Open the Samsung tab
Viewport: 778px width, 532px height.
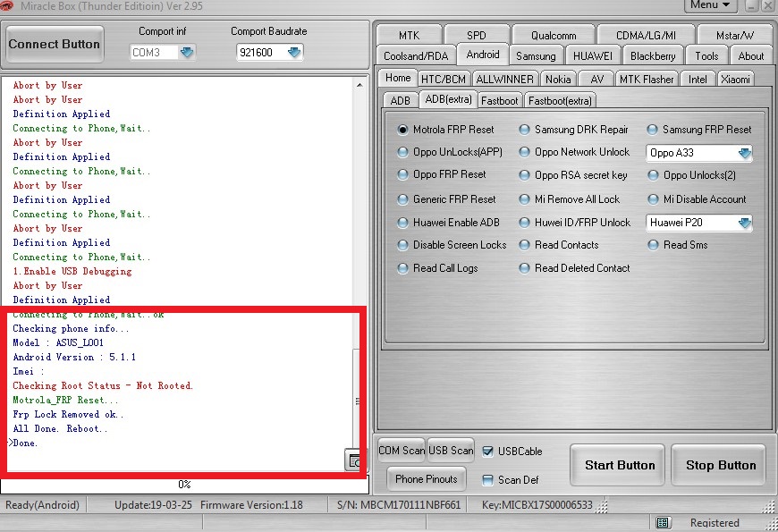tap(536, 56)
